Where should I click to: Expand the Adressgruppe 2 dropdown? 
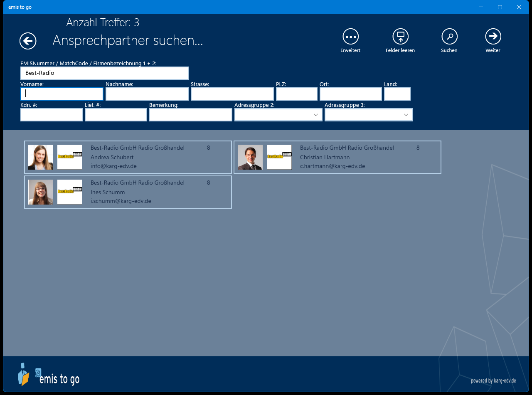pyautogui.click(x=278, y=115)
